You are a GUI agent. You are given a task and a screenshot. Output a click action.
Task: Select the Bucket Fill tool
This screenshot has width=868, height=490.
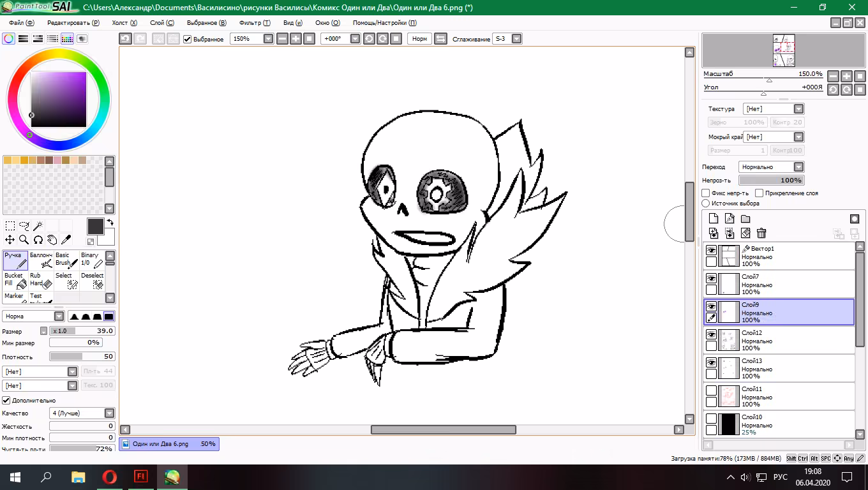pos(15,280)
